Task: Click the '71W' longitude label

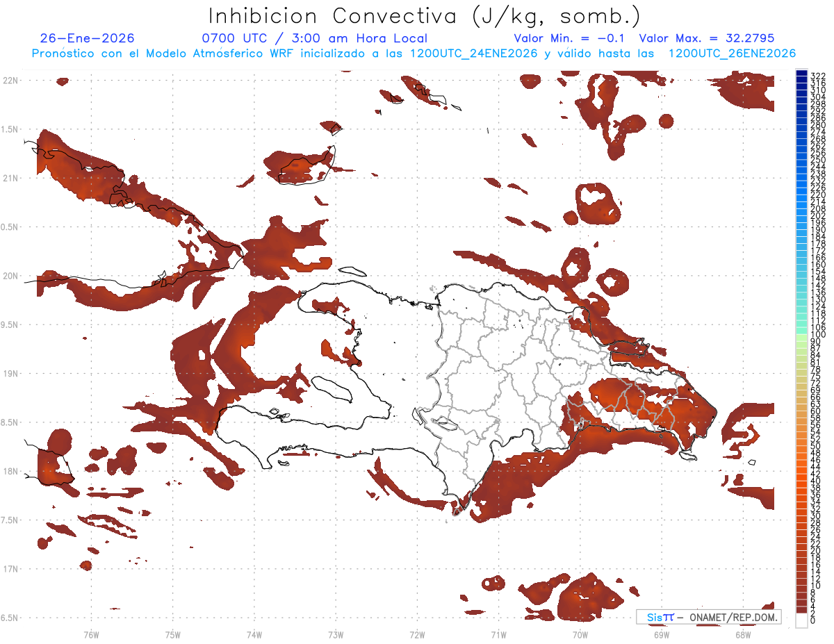Action: pyautogui.click(x=498, y=634)
